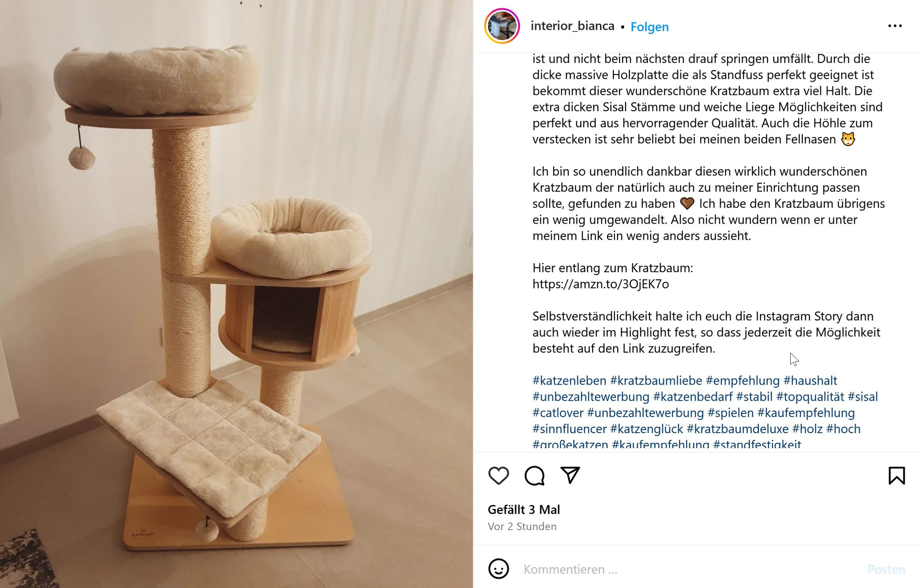Open more options three-dot menu
Viewport: 918px width, 588px height.
tap(895, 26)
